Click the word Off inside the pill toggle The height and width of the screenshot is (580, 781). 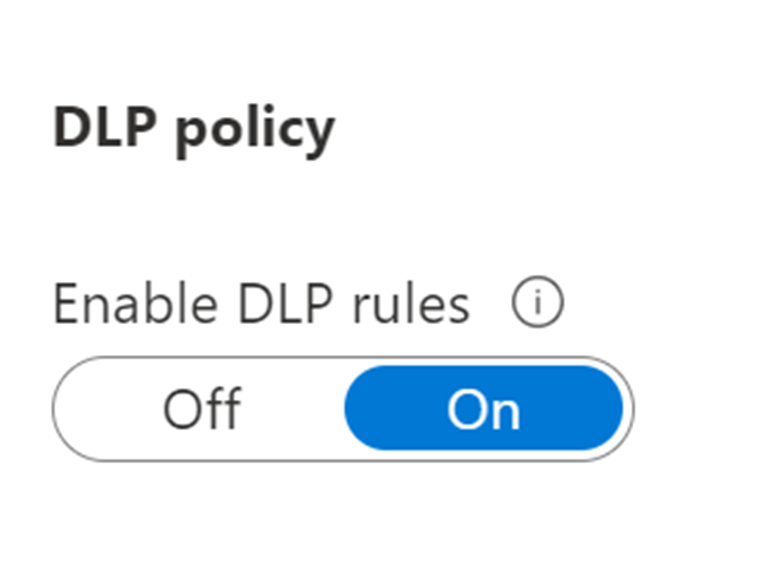click(x=202, y=409)
